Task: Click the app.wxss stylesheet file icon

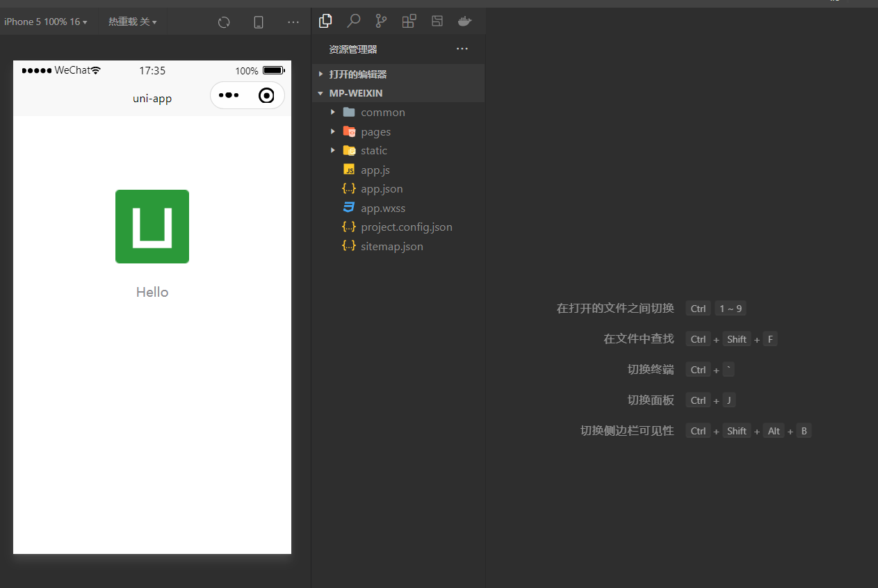Action: coord(349,208)
